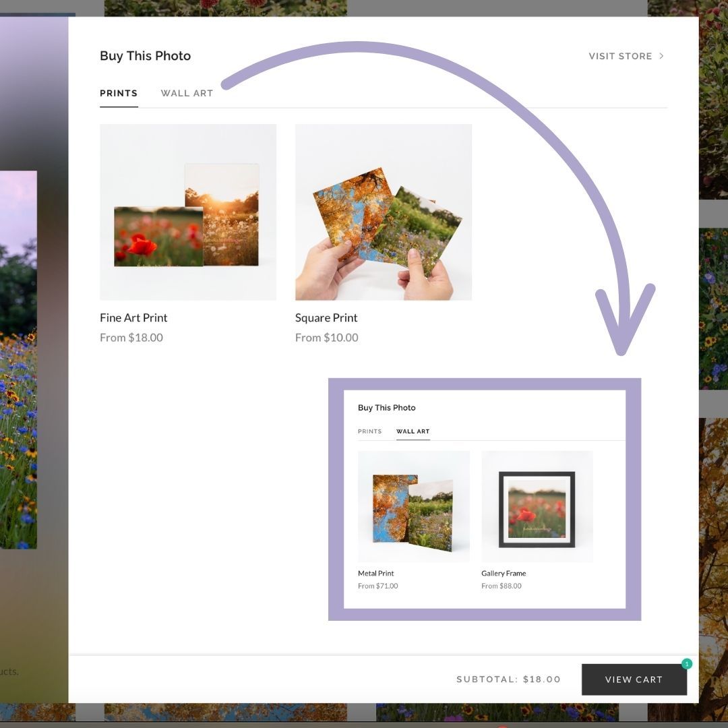Open the cart with View Cart
The image size is (728, 728).
click(634, 679)
